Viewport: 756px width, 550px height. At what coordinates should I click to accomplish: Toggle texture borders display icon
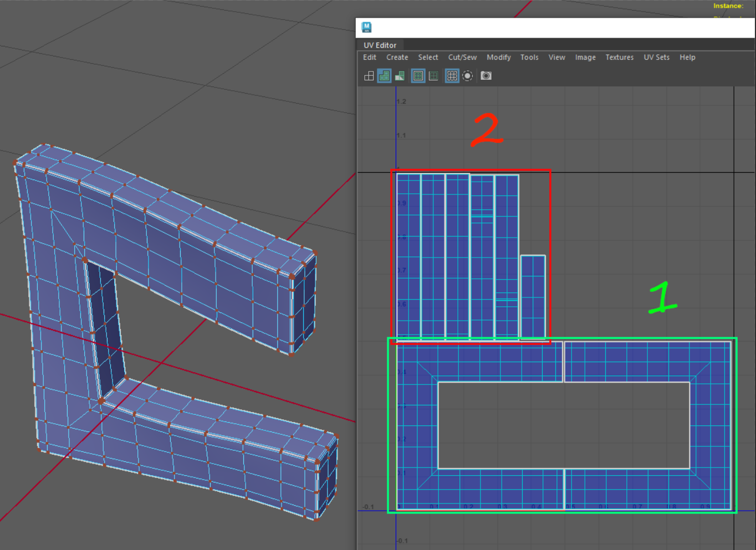tap(418, 76)
